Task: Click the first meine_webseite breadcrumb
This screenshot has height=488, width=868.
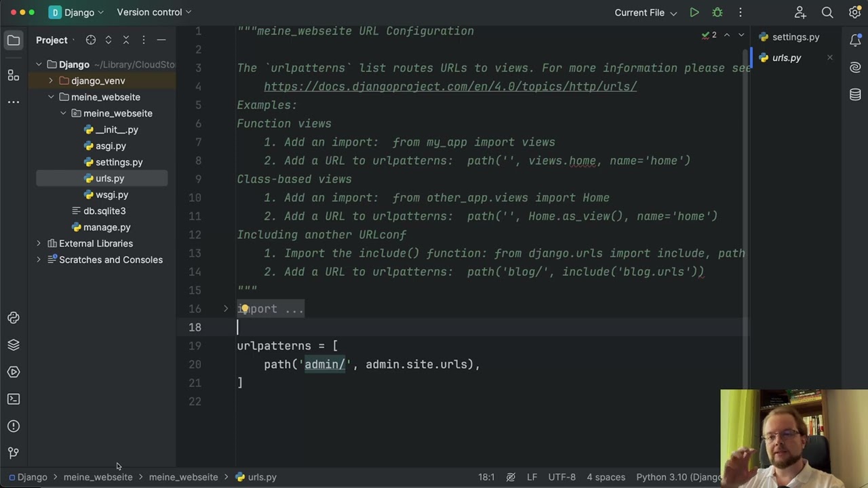Action: [x=98, y=477]
